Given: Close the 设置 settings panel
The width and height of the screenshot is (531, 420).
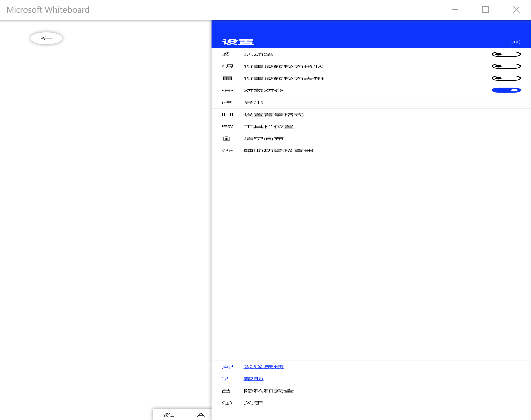Looking at the screenshot, I should click(x=515, y=42).
